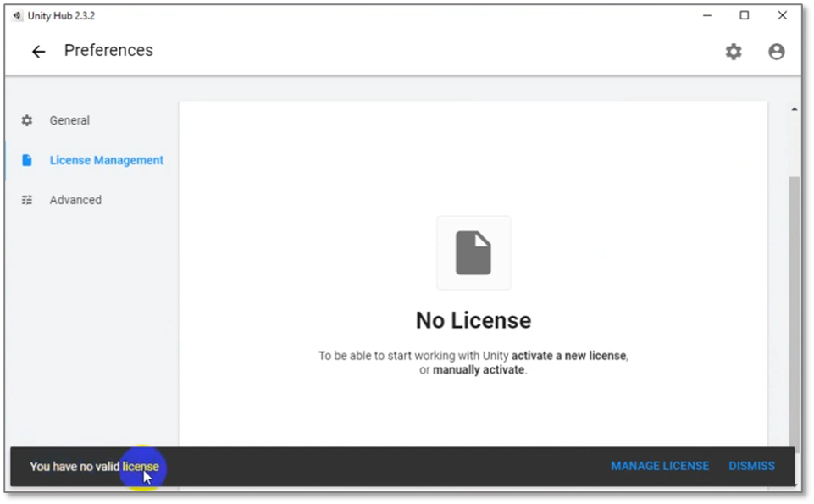Select the License Management section
The height and width of the screenshot is (504, 814).
point(107,160)
